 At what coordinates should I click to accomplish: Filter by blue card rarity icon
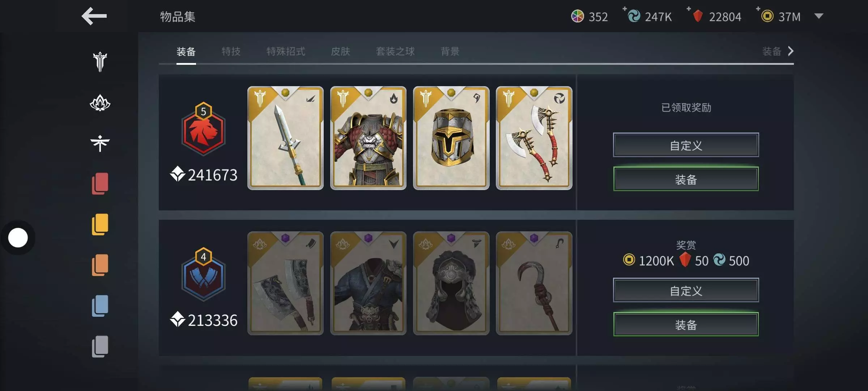coord(100,306)
